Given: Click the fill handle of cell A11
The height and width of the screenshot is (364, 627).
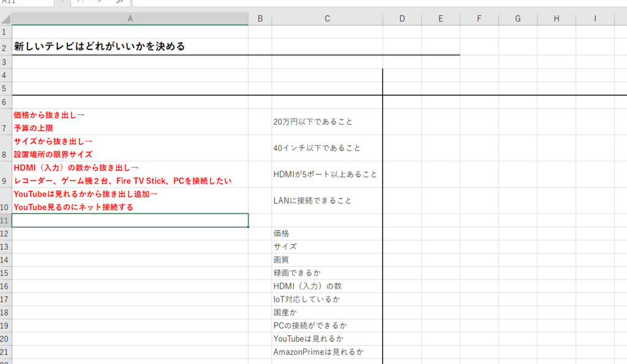Looking at the screenshot, I should [248, 227].
